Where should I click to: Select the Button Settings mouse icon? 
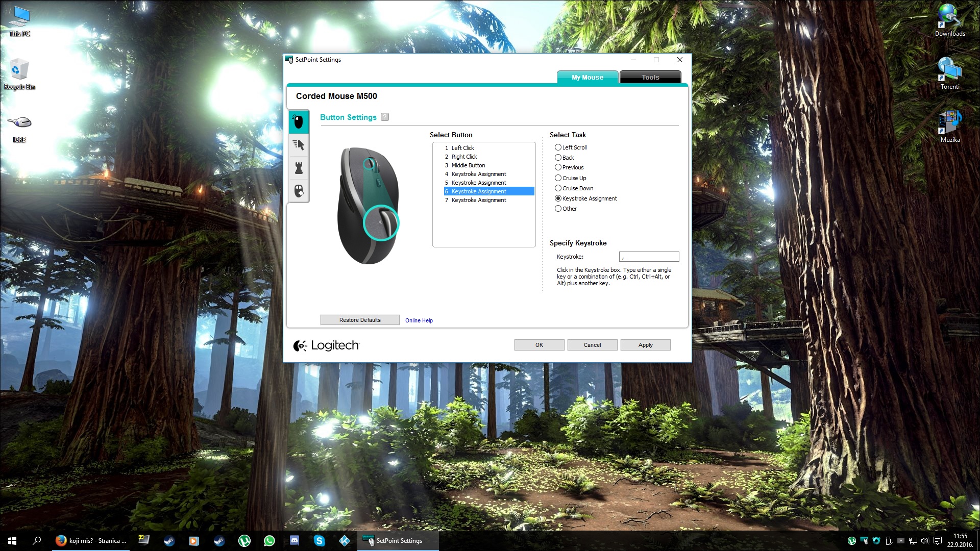coord(299,122)
